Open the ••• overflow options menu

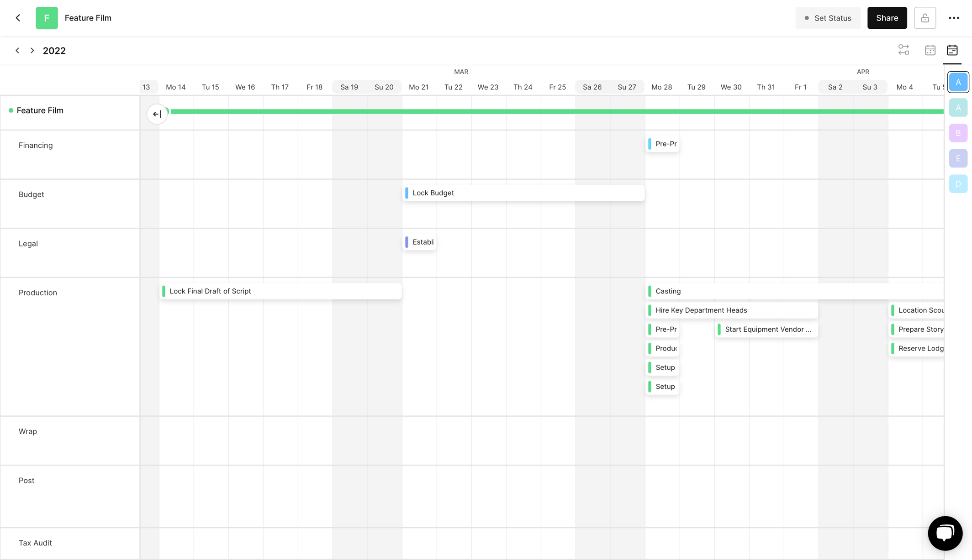954,18
